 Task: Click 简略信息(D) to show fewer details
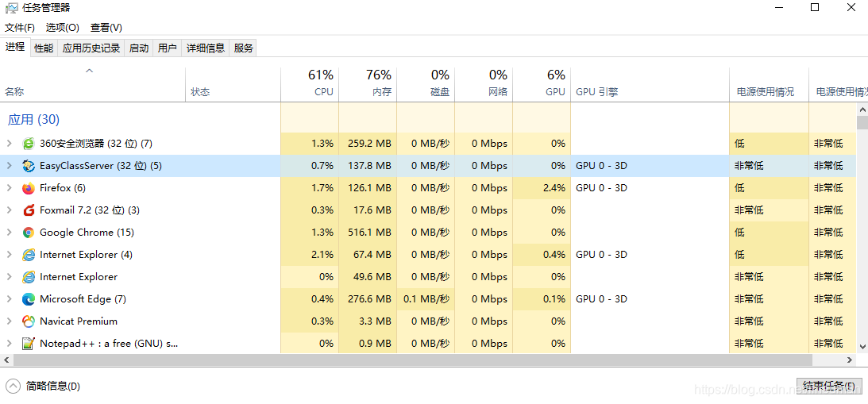(x=52, y=387)
